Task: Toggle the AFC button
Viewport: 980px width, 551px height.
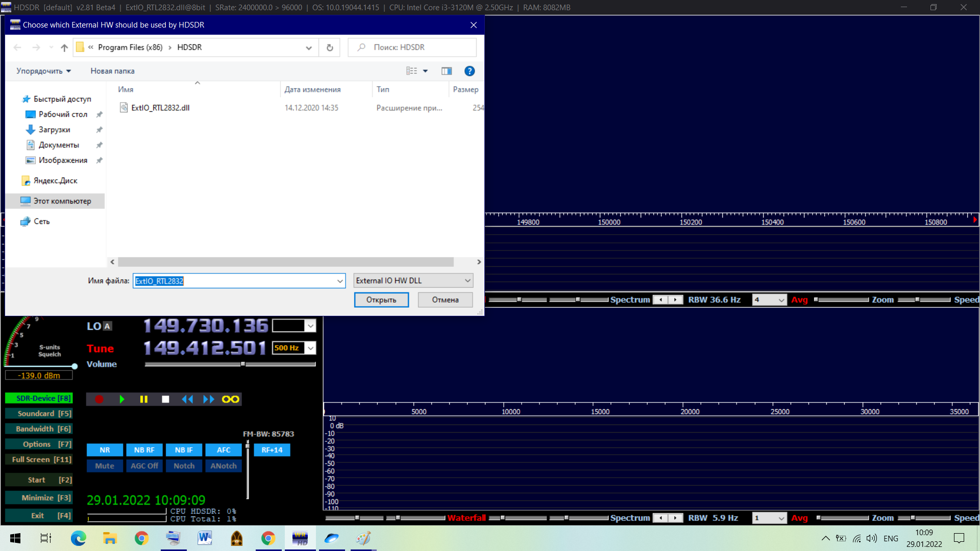Action: (224, 450)
